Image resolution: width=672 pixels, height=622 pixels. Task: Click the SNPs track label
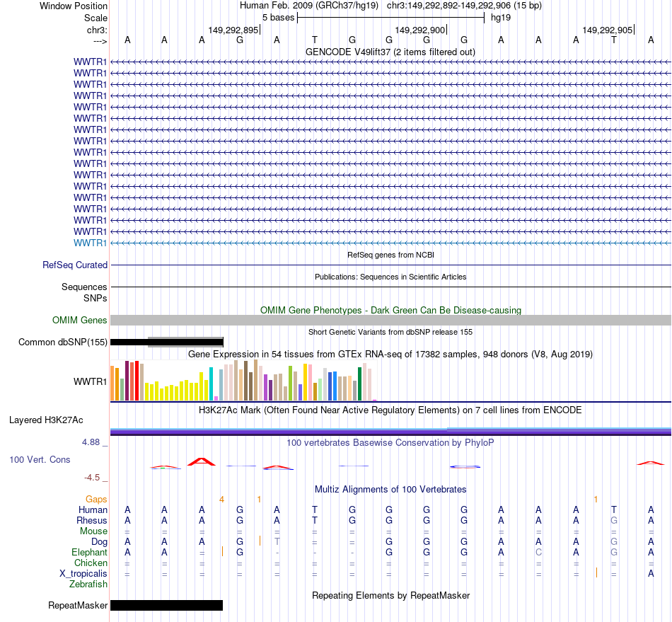click(95, 298)
